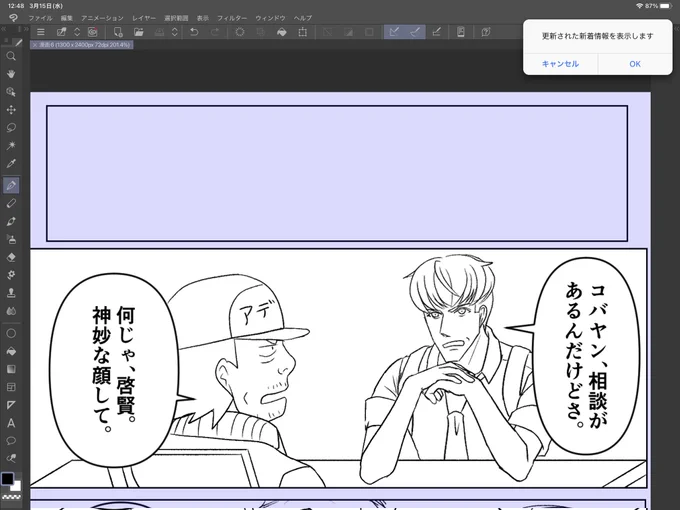Open file with folder icon
This screenshot has height=510, width=680.
[138, 32]
